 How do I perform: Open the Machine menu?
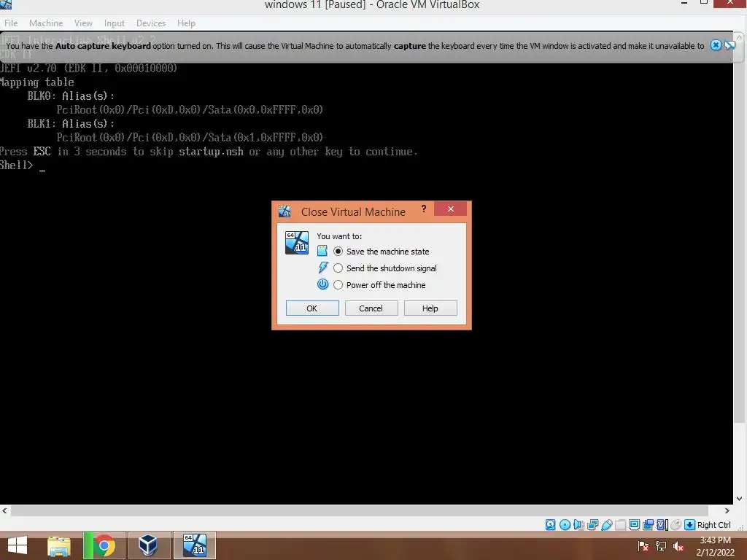click(46, 23)
